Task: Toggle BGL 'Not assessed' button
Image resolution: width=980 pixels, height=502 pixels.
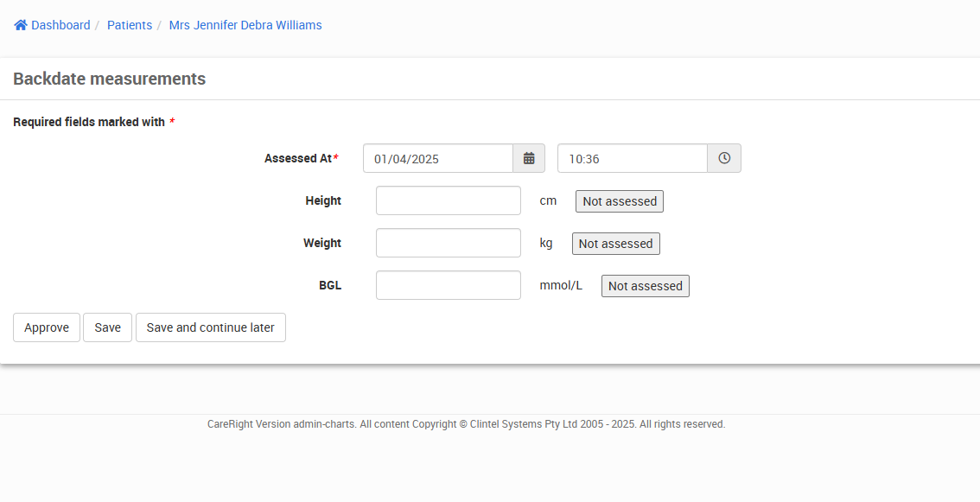Action: click(646, 286)
